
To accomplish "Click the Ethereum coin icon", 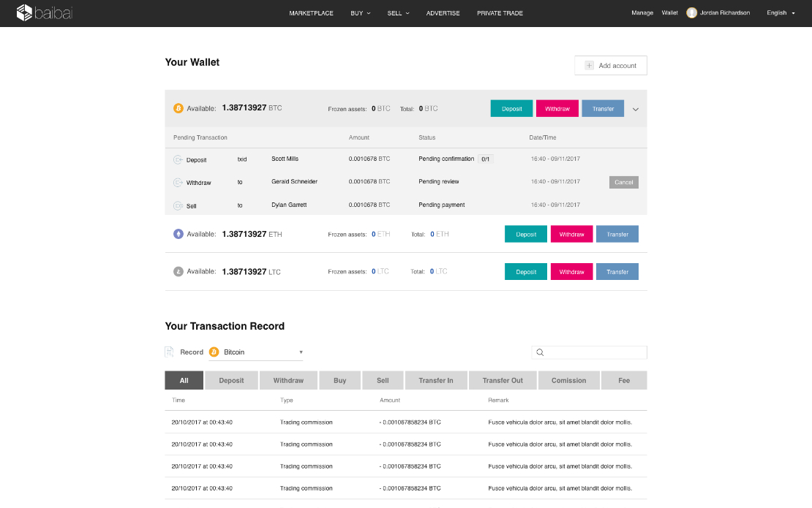I will [x=178, y=234].
